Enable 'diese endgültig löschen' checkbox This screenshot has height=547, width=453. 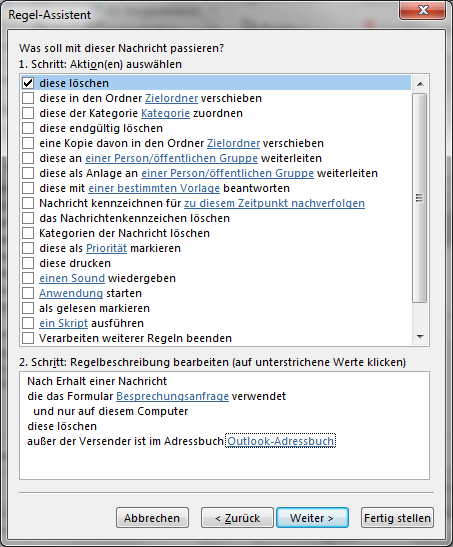[x=28, y=128]
